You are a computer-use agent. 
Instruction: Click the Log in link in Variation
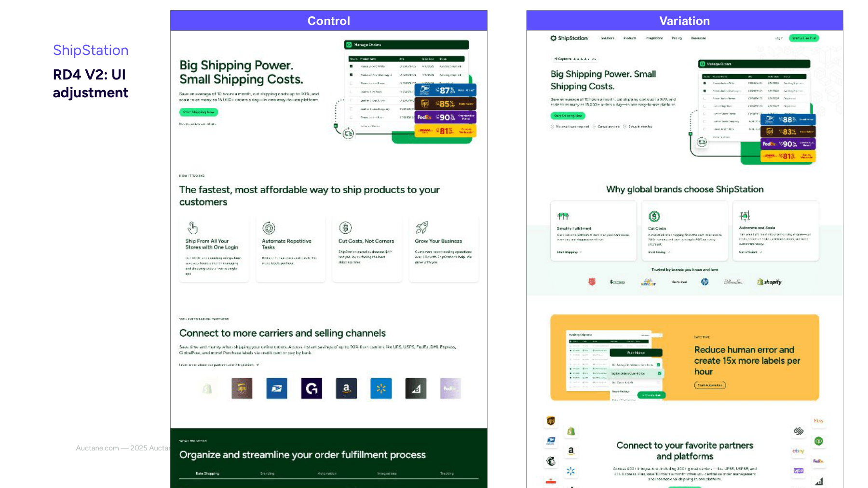click(x=779, y=38)
